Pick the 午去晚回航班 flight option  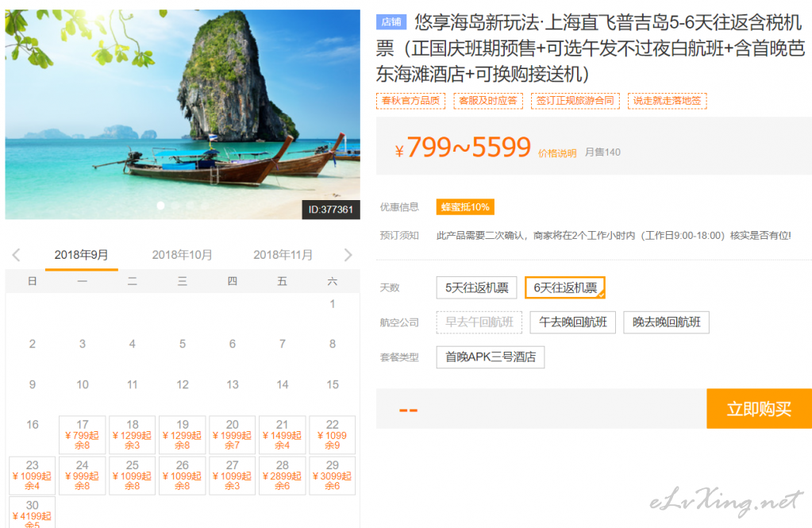[573, 322]
